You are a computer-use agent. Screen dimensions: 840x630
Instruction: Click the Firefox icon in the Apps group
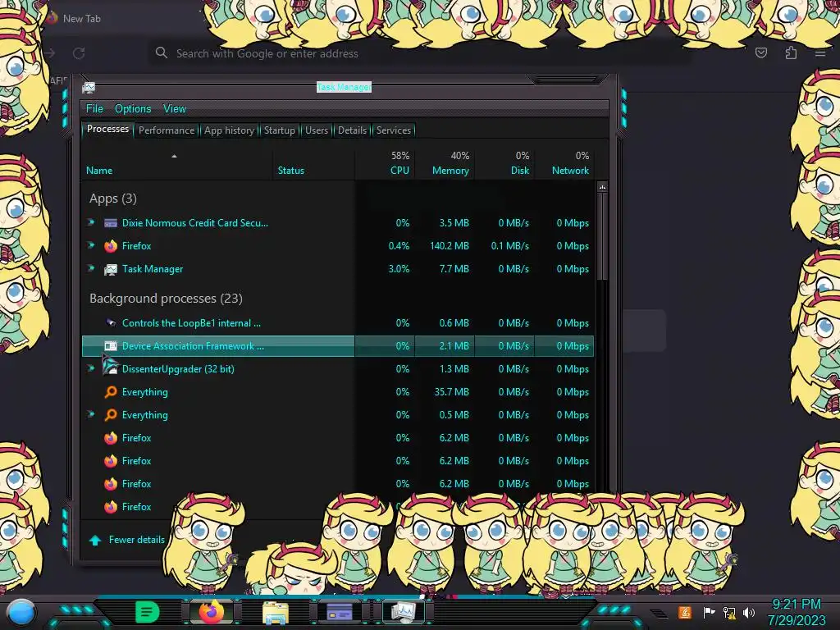coord(111,246)
